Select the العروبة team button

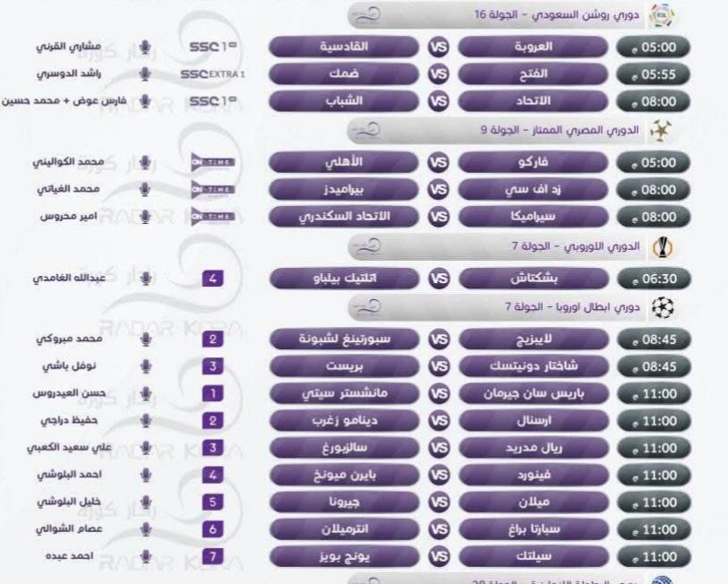click(533, 47)
